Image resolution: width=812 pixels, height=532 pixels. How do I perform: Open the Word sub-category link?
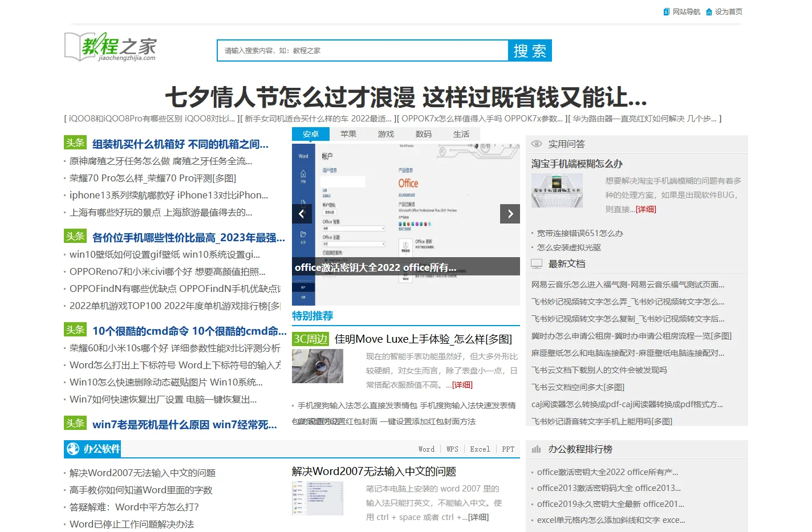[427, 449]
